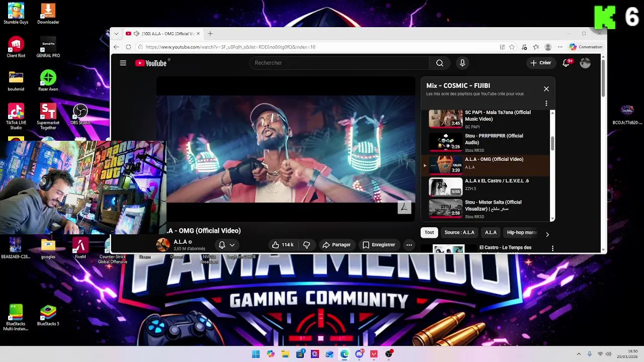Start voice search with the microphone icon
Viewport: 644px width, 362px height.
pos(462,63)
